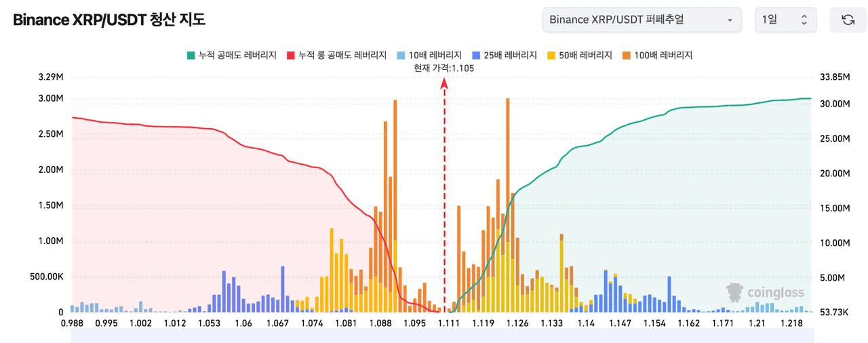Screen dimensions: 868x343
Task: Expand the 1일 time range selector
Action: (x=785, y=20)
